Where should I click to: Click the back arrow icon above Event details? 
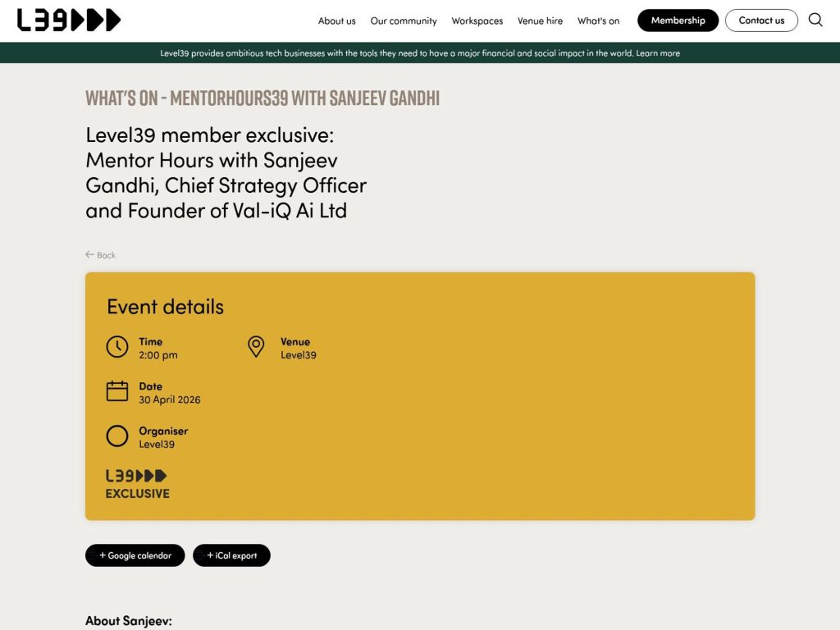tap(89, 255)
